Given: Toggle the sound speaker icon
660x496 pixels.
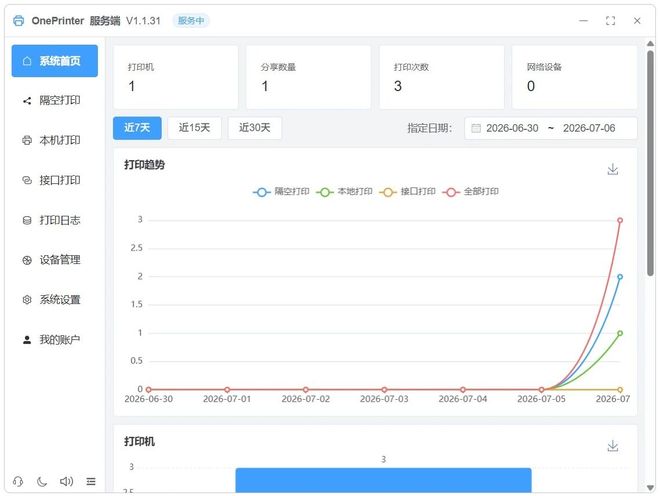Looking at the screenshot, I should pos(67,481).
